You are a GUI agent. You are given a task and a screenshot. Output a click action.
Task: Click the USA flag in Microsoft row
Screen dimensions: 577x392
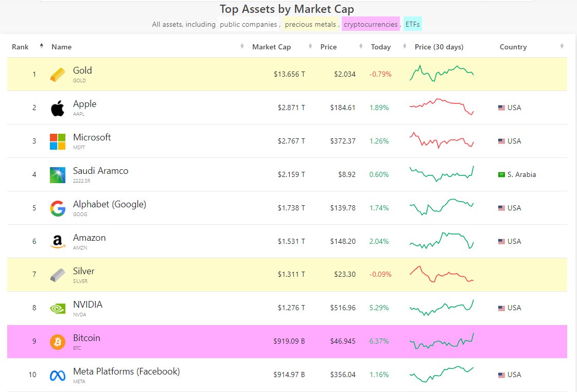[501, 141]
